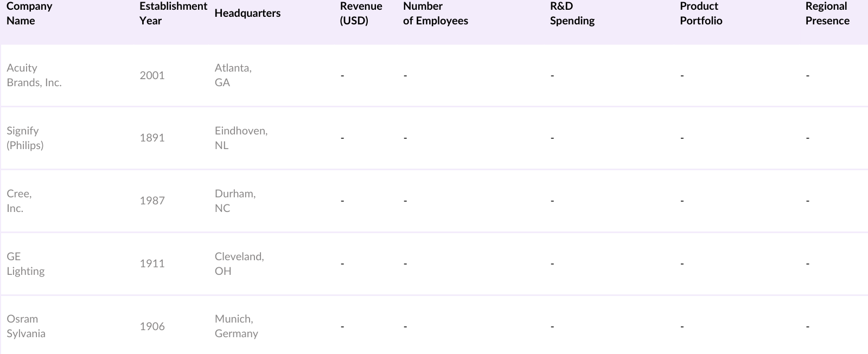Select the Product Portfolio column header
Image resolution: width=868 pixels, height=354 pixels.
point(701,14)
